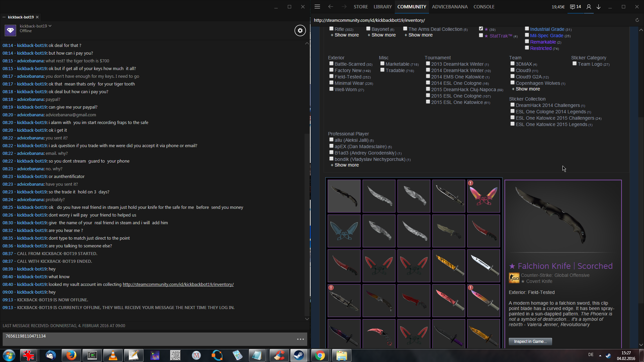Enable the Tradable filter checkbox
The image size is (644, 362).
pos(382,70)
